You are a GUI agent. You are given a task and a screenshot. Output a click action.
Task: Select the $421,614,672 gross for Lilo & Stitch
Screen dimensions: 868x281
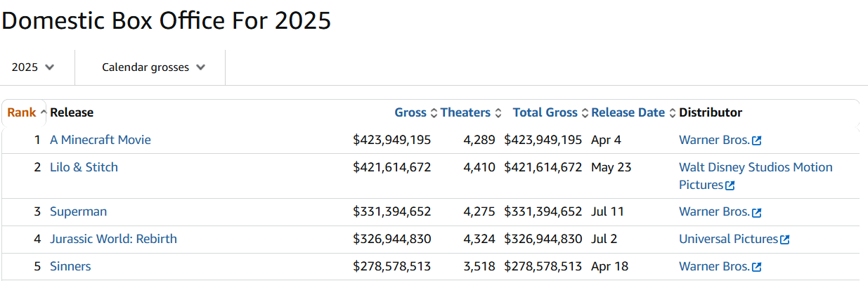point(391,167)
